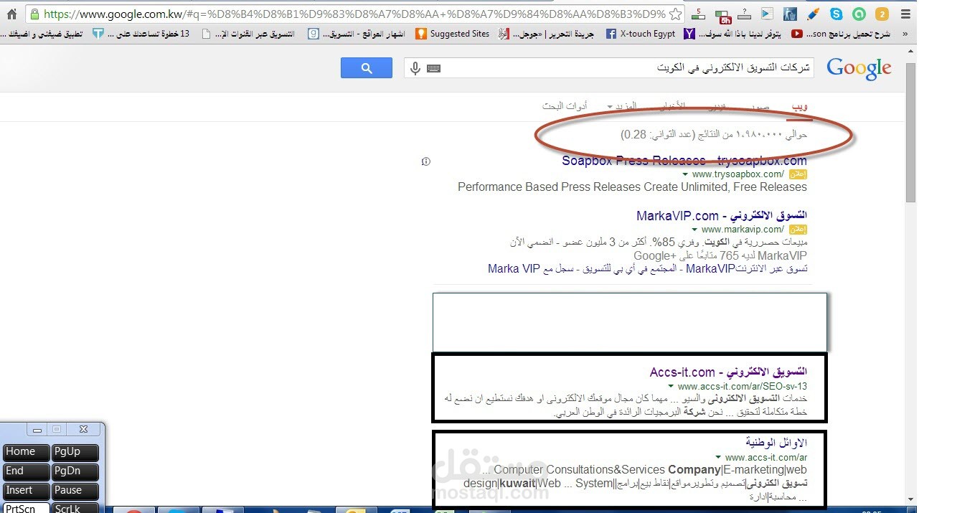
Task: Click the PgDn key on on-screen keyboard
Action: [75, 471]
